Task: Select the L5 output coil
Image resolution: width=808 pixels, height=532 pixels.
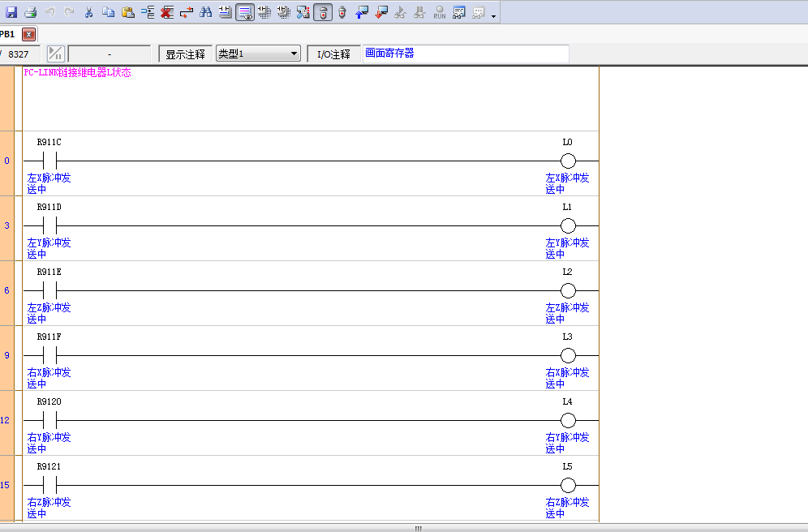Action: click(568, 485)
